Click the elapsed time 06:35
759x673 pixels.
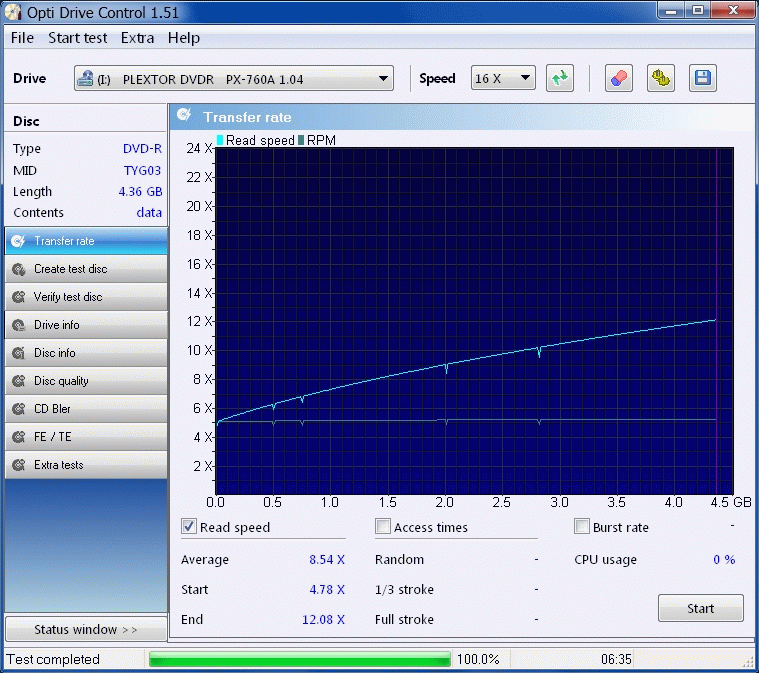point(616,659)
